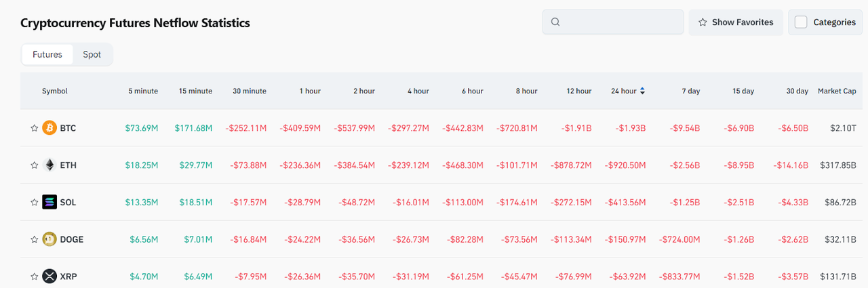Mark SOL as favorite via star
The image size is (868, 288).
[34, 203]
